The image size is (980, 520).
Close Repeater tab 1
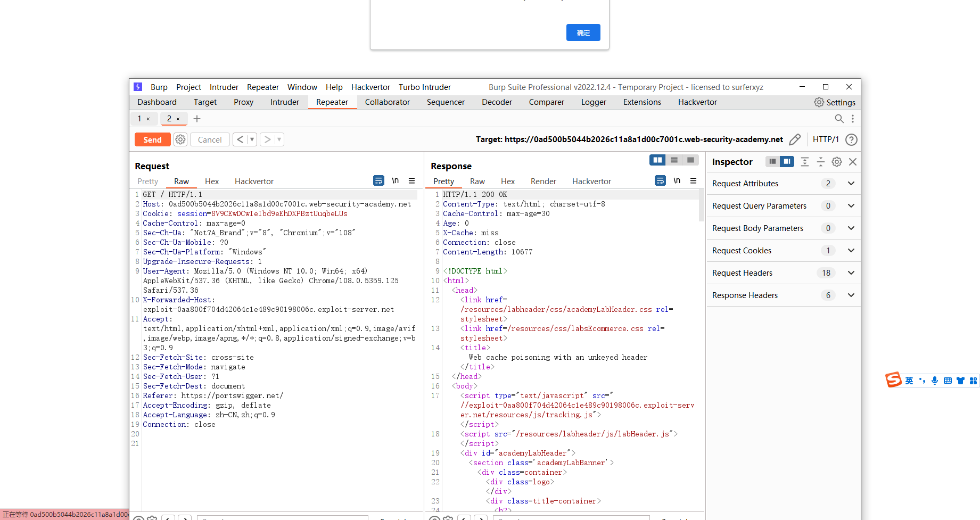coord(149,119)
